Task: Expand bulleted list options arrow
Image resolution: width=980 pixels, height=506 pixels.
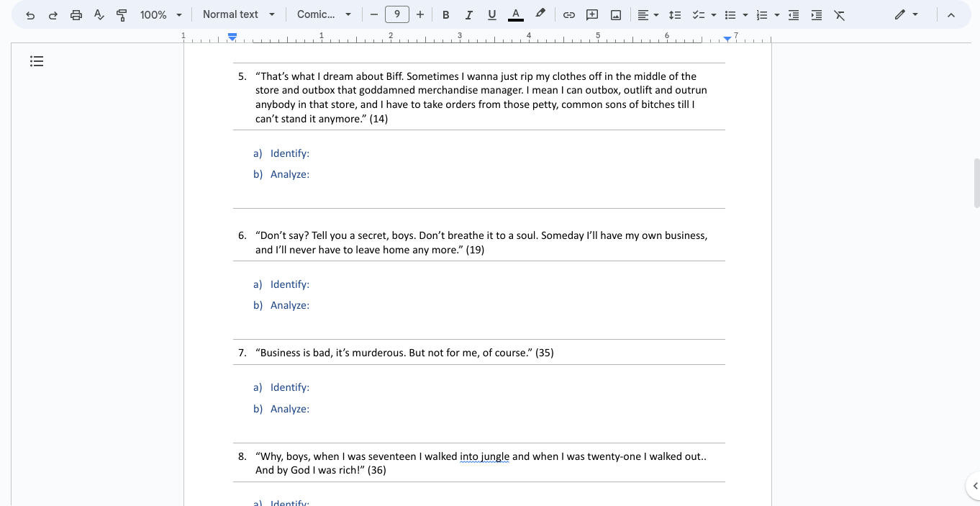Action: point(745,14)
